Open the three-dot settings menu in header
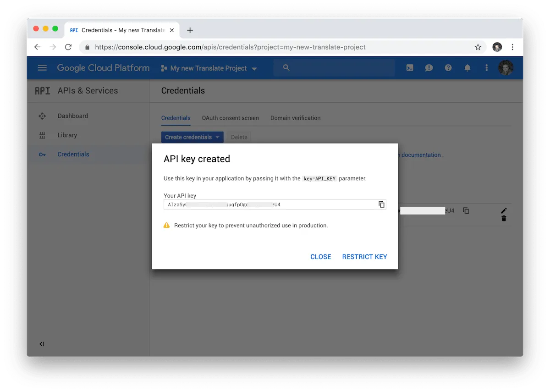This screenshot has width=550, height=392. click(486, 68)
